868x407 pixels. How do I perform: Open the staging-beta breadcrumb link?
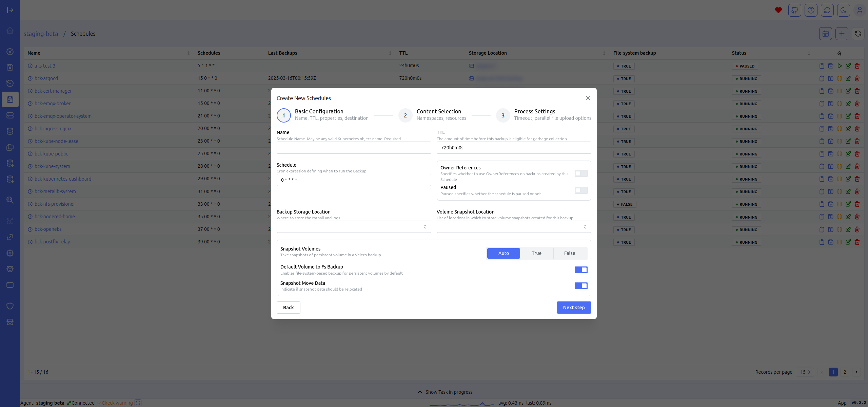point(41,34)
